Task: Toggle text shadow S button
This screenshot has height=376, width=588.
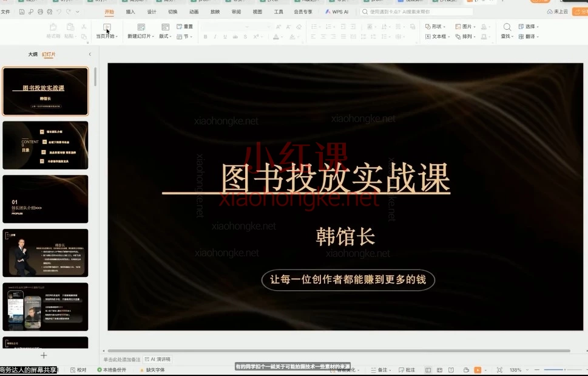Action: 245,37
